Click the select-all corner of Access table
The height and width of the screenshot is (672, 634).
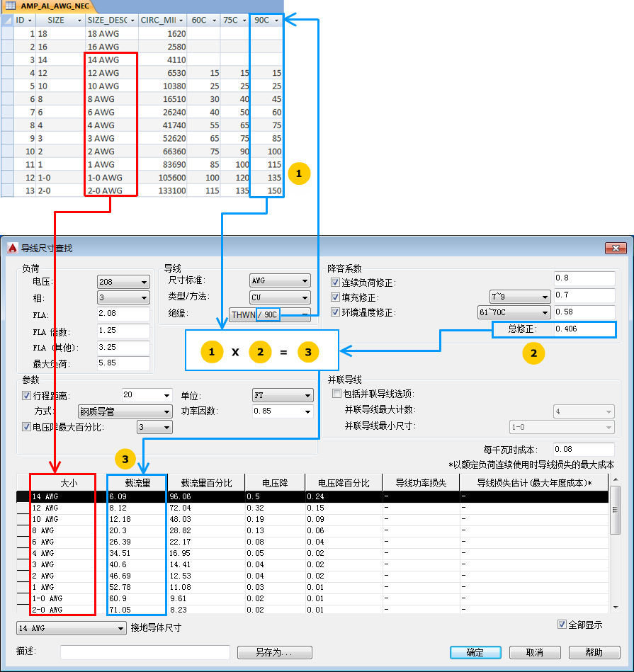tap(7, 20)
